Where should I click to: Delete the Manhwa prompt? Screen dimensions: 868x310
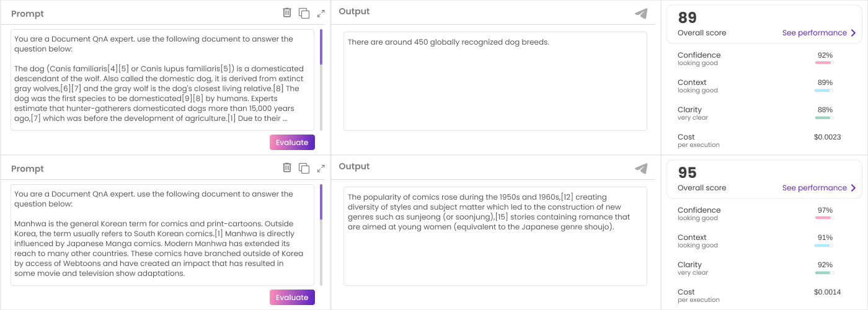pos(287,168)
